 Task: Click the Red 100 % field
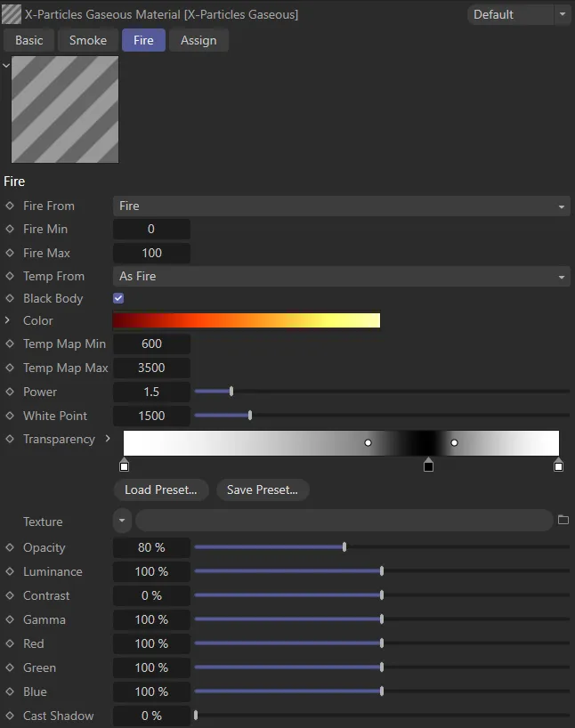pos(151,644)
